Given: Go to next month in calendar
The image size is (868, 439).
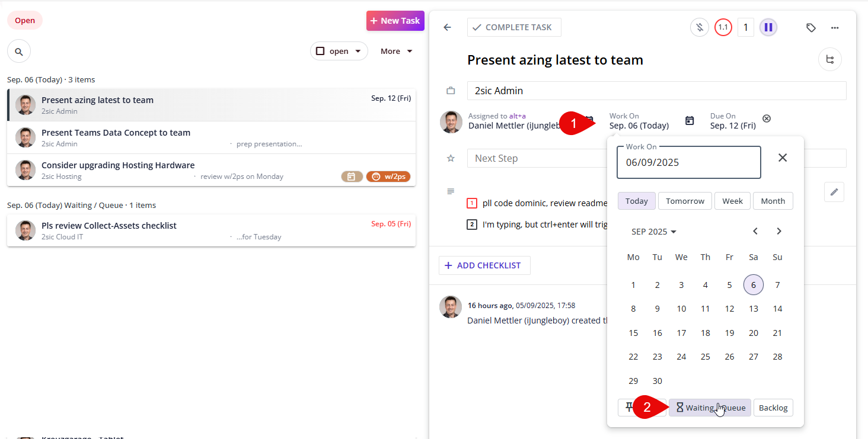Looking at the screenshot, I should 779,231.
